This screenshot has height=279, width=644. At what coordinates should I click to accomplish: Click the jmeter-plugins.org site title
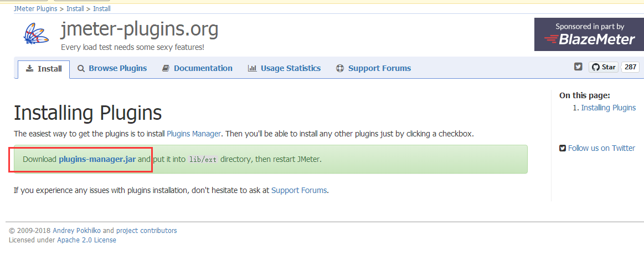139,29
